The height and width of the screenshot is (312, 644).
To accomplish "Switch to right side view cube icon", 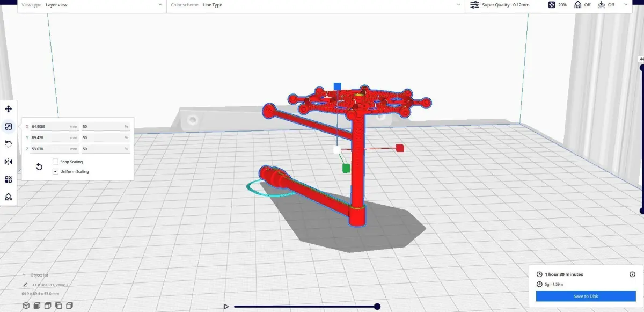I will (x=70, y=306).
